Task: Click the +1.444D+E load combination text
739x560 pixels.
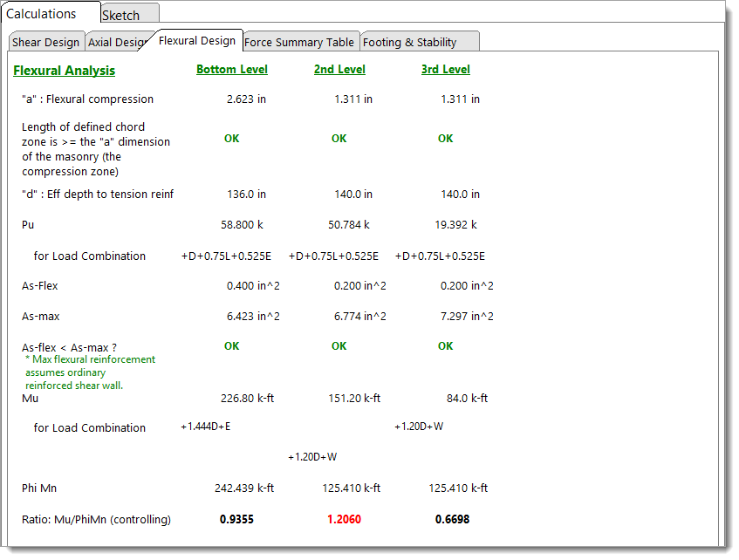Action: pos(205,427)
